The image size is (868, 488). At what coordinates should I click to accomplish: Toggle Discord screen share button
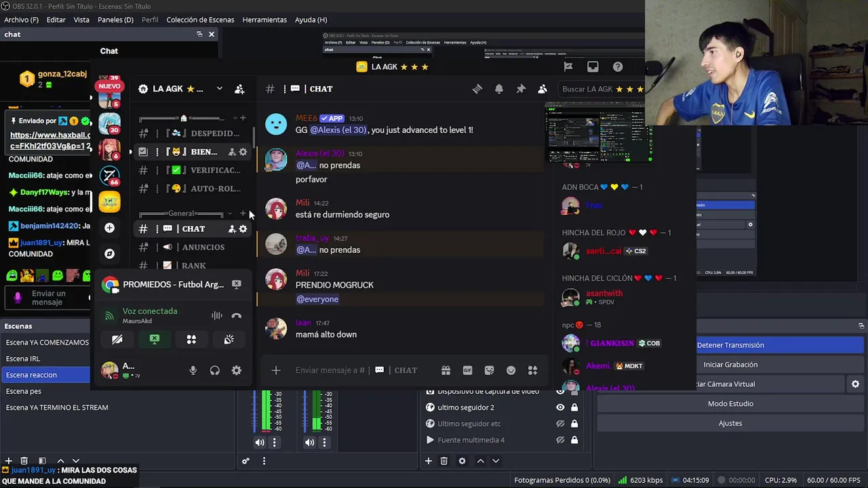point(155,340)
